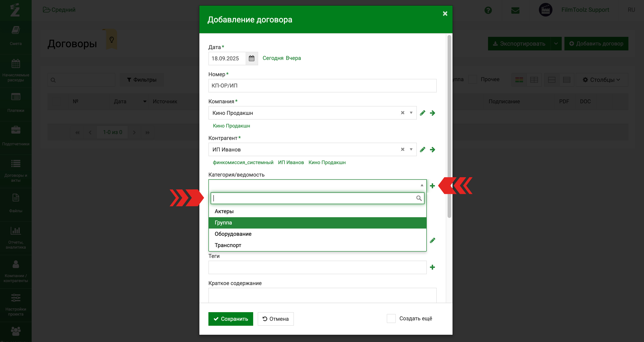Click the Сегодня date shortcut link
The image size is (644, 342).
point(273,58)
